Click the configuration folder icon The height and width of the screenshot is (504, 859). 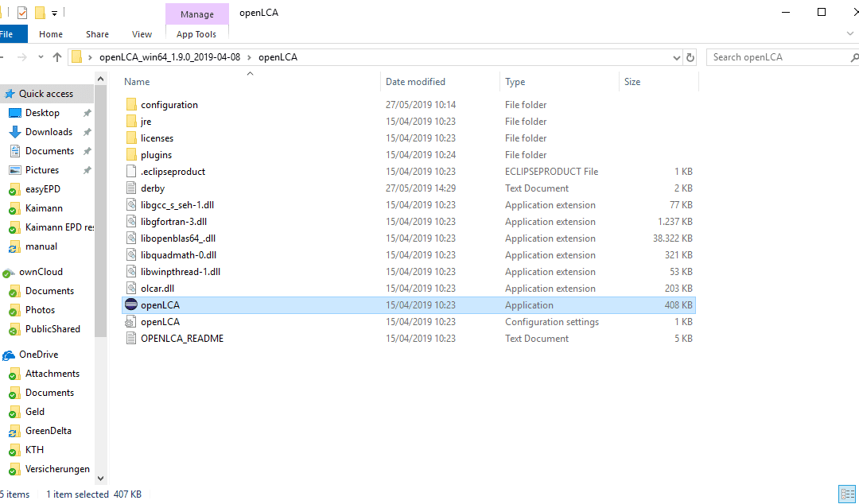[x=131, y=105]
